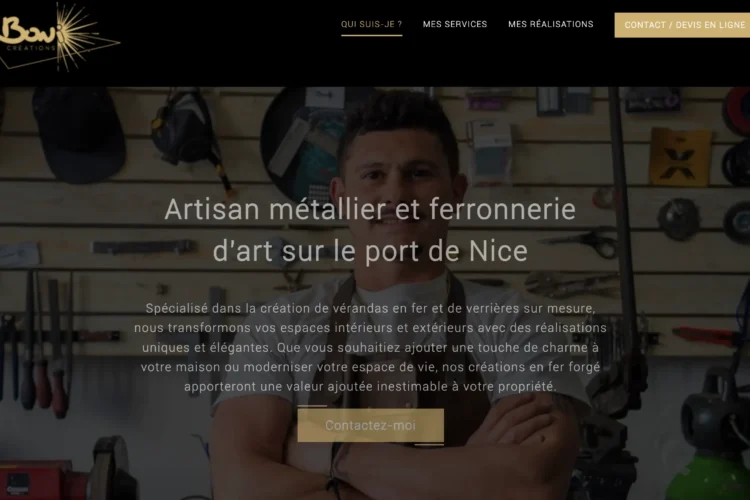Click the craftsman's face in the hero image
Viewport: 750px width, 500px height.
(x=399, y=184)
